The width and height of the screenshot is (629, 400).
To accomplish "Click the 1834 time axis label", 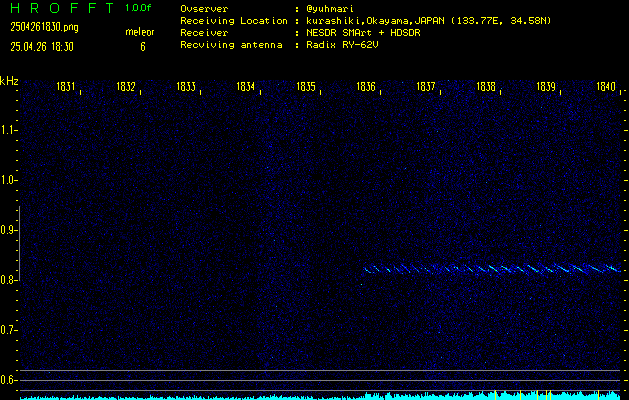I will (x=246, y=86).
